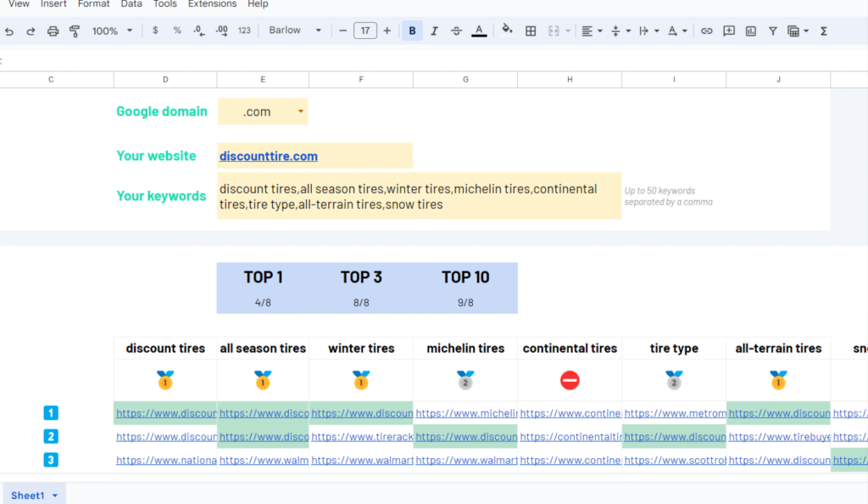Select the paint format tool
This screenshot has height=504, width=868.
tap(75, 31)
